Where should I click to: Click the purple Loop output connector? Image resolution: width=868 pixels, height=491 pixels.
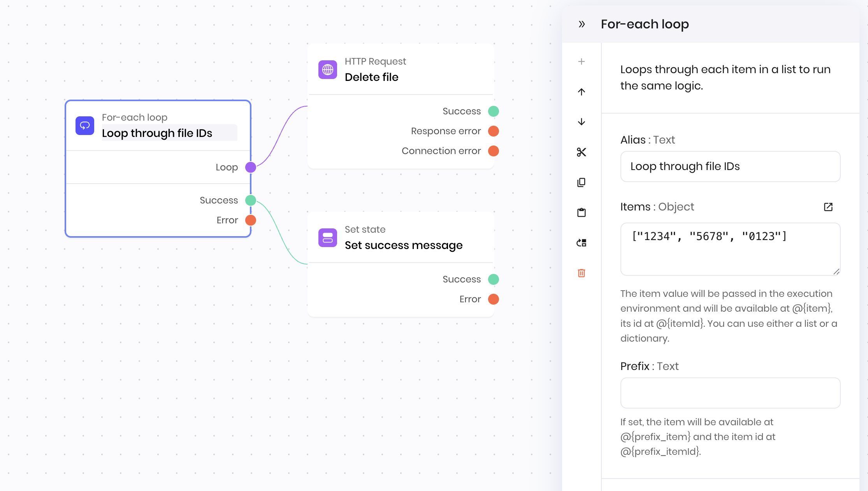[251, 167]
